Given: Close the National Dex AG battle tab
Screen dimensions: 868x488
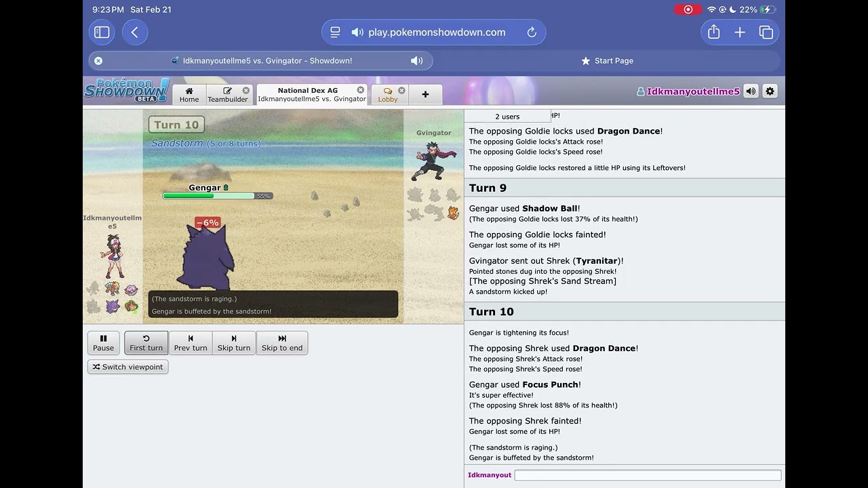Looking at the screenshot, I should 361,90.
